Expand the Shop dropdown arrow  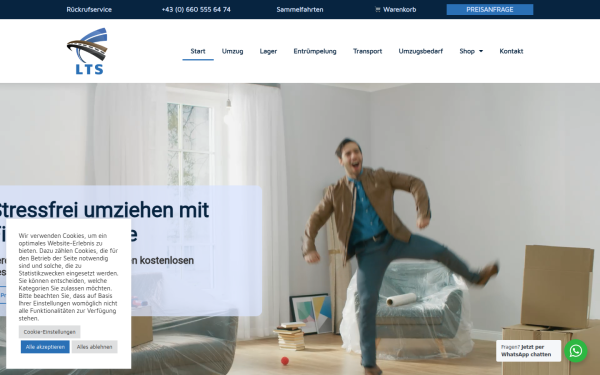point(481,51)
